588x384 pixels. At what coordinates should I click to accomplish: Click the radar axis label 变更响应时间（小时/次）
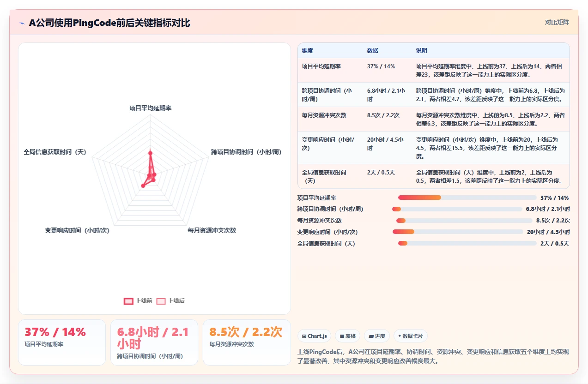point(77,230)
